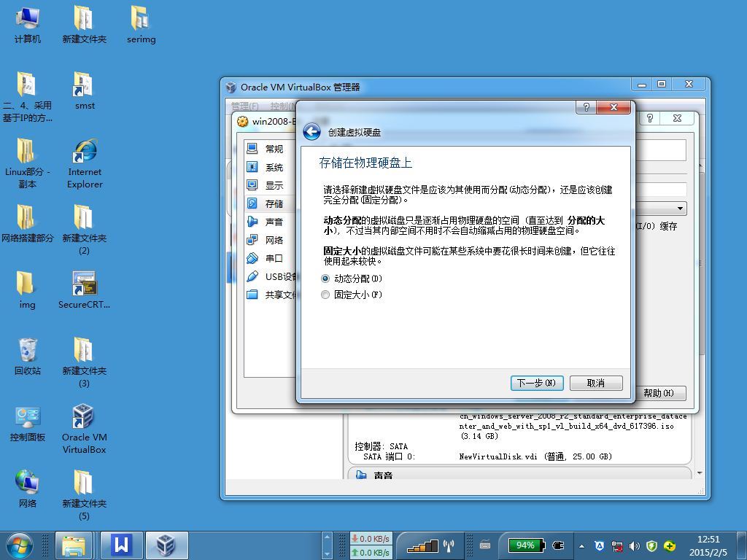
Task: Open 控制面板 desktop icon
Action: tap(27, 424)
